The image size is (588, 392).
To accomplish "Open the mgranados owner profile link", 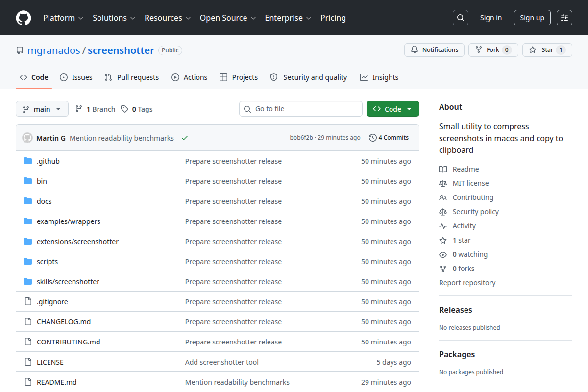I will pyautogui.click(x=54, y=50).
